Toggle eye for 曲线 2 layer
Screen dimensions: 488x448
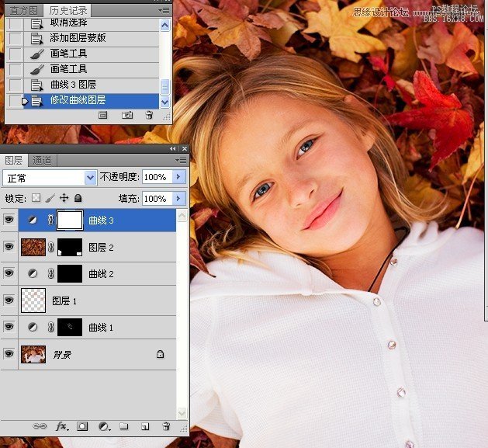tap(9, 273)
